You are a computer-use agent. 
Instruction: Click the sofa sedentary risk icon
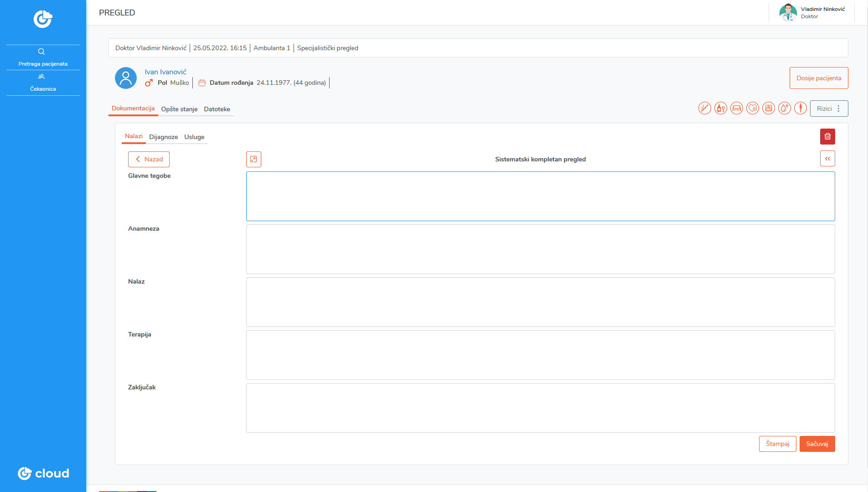[x=736, y=109]
